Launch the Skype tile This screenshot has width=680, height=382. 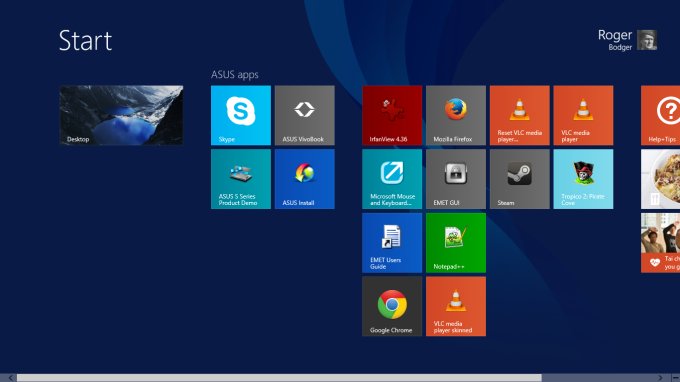pyautogui.click(x=241, y=115)
